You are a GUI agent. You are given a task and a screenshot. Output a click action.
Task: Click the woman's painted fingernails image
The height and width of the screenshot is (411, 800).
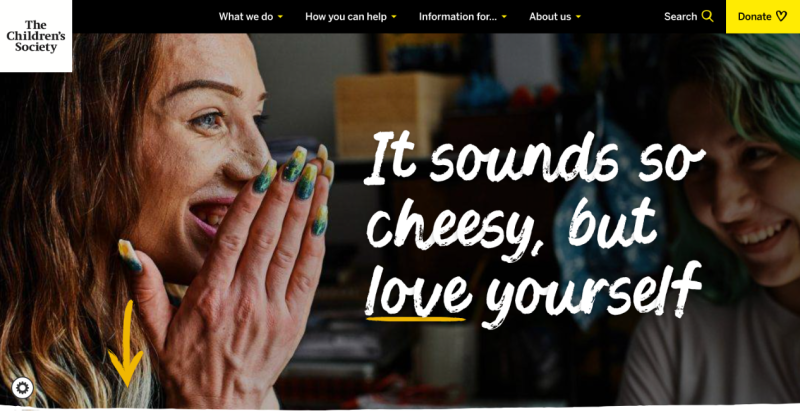pyautogui.click(x=293, y=189)
